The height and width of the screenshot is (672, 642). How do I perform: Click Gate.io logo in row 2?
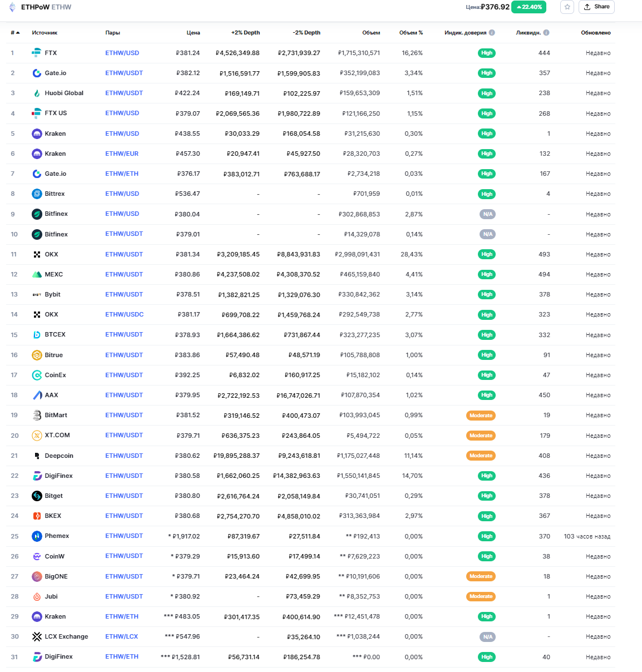pyautogui.click(x=37, y=73)
